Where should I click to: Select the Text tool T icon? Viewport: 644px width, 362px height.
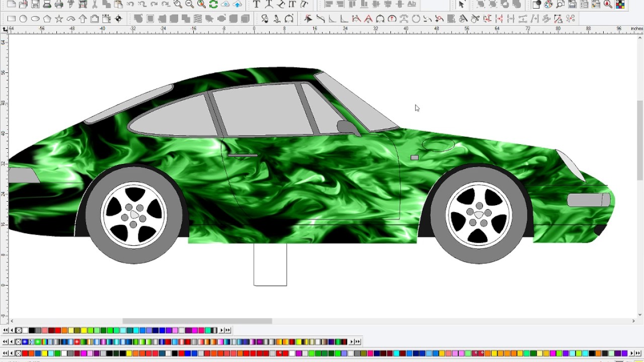256,4
